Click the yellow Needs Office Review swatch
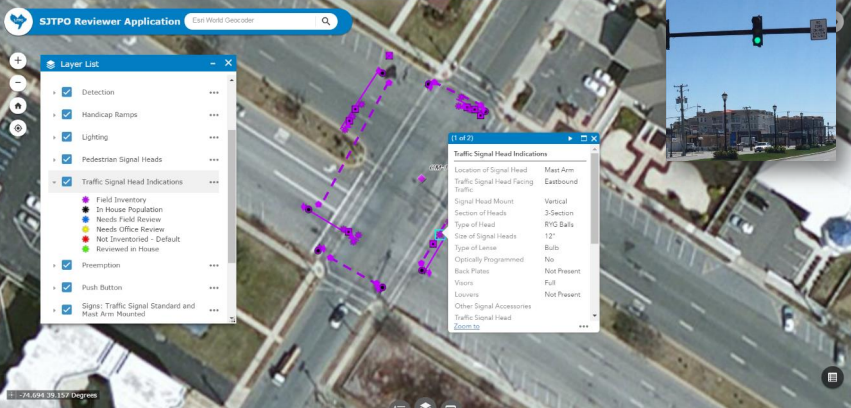 (85, 230)
